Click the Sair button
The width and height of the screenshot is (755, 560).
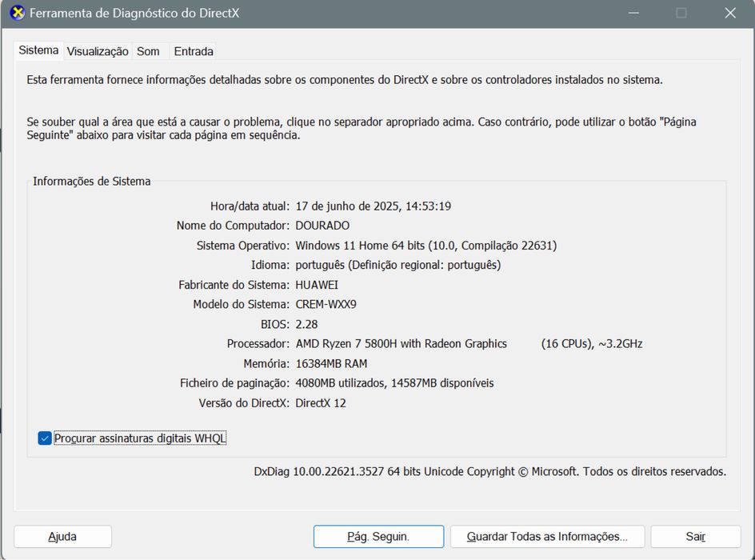click(696, 537)
